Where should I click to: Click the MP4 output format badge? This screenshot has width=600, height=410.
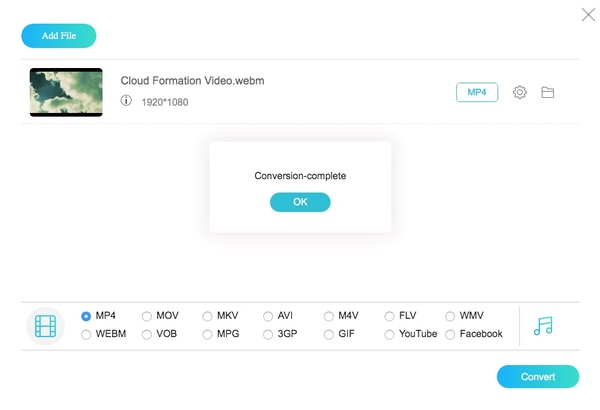pyautogui.click(x=477, y=93)
